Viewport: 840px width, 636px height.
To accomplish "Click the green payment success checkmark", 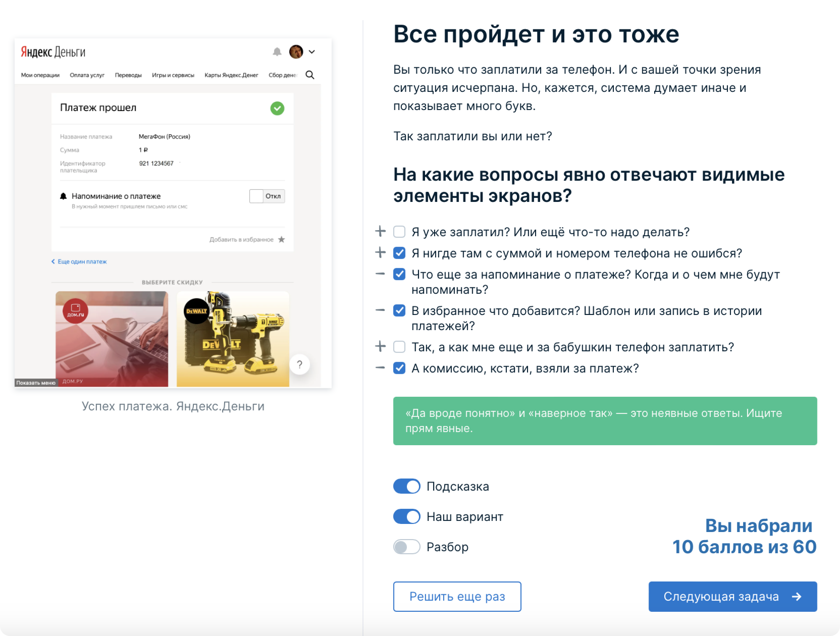I will click(277, 108).
